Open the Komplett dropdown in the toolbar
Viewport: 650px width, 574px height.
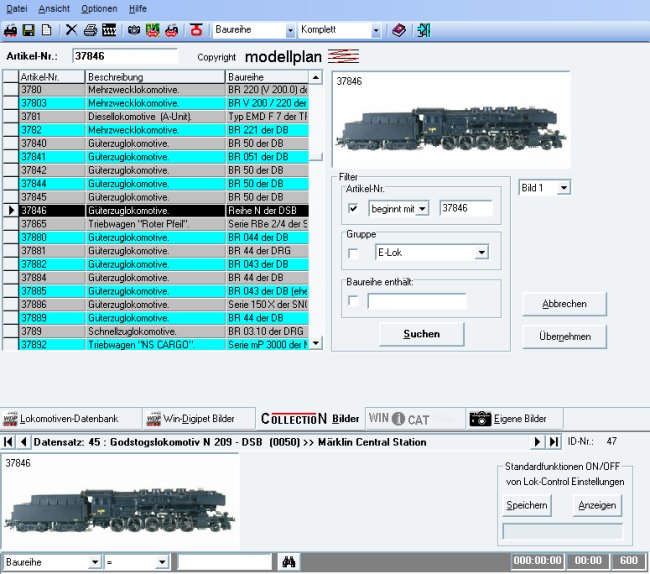click(x=376, y=30)
